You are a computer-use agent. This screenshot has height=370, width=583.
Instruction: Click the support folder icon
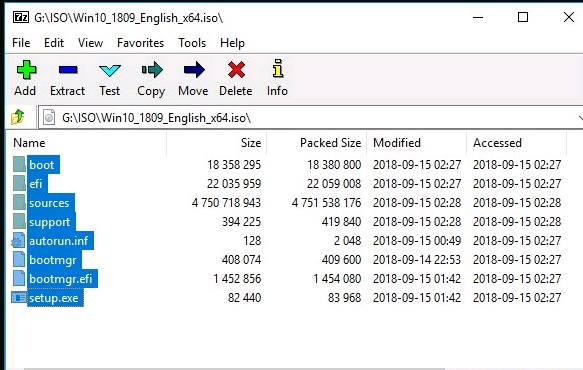point(19,221)
